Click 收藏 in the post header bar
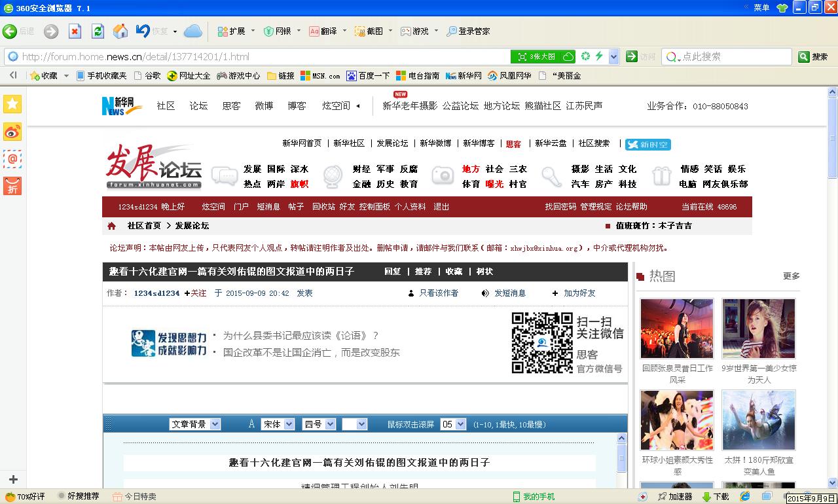Image resolution: width=838 pixels, height=504 pixels. coord(454,271)
